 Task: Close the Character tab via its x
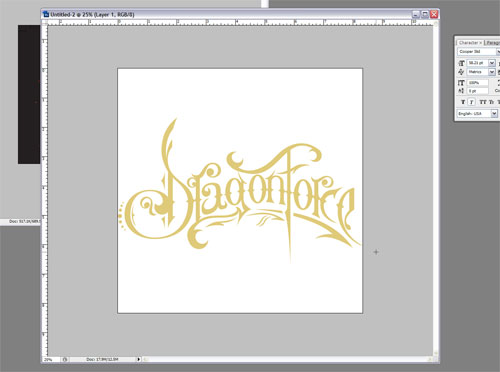[480, 43]
